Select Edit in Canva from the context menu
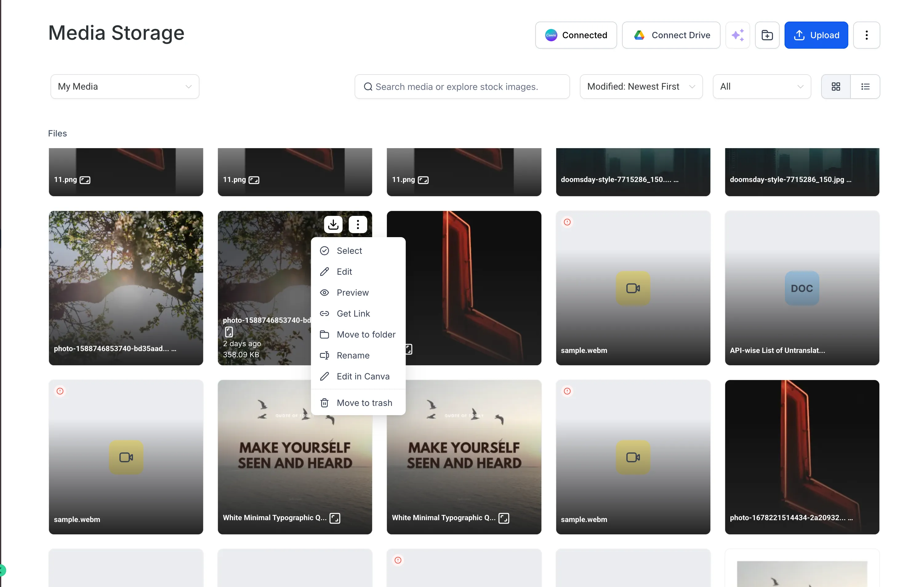 pyautogui.click(x=363, y=376)
